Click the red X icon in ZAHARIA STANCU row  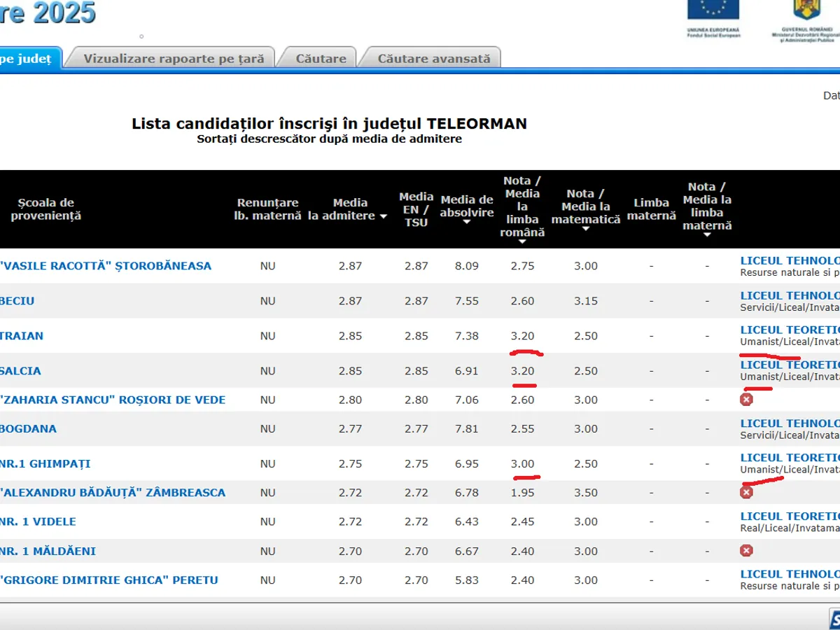(746, 400)
